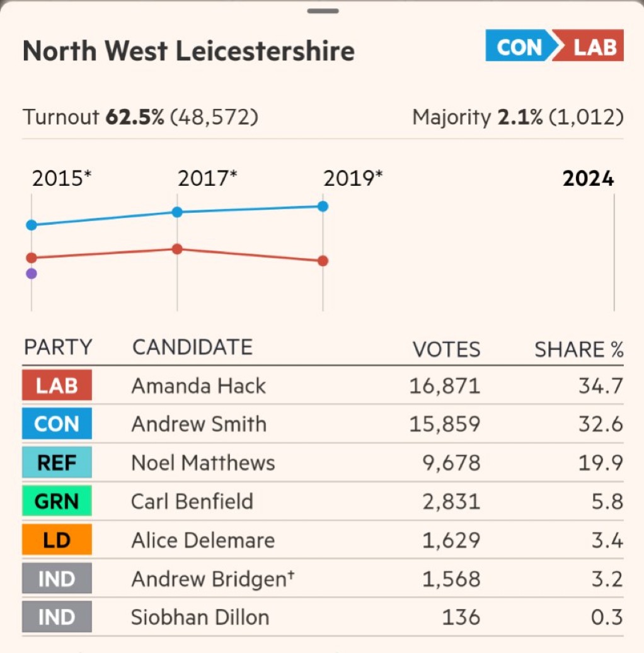
Task: Select the 2015 Conservative data point
Action: [32, 225]
